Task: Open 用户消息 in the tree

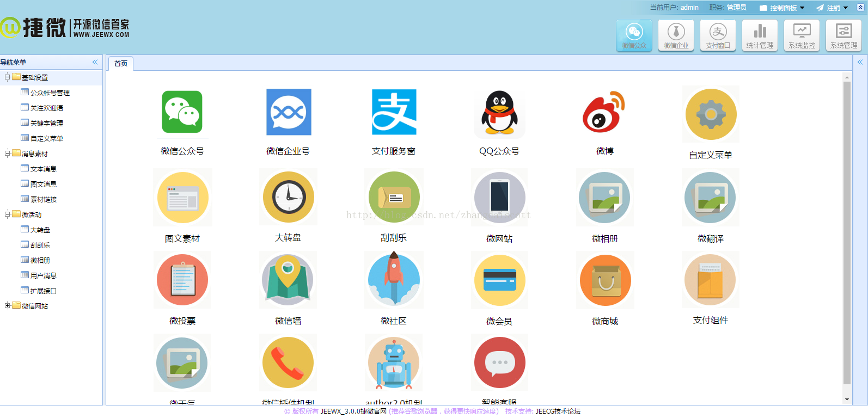Action: point(44,275)
